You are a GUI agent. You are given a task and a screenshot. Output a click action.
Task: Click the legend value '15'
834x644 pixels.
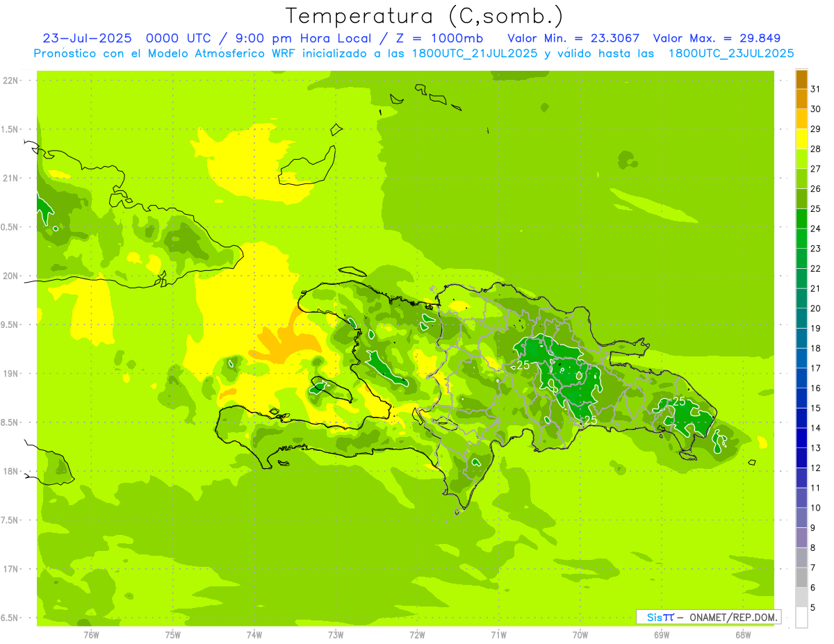coord(816,408)
